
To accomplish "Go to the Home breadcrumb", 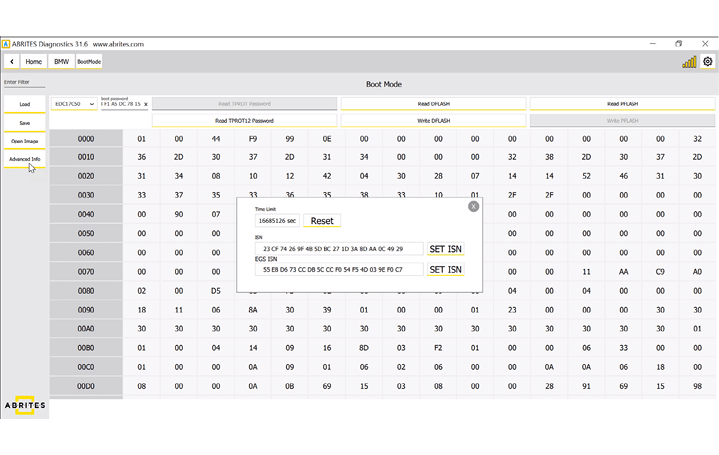I will (x=34, y=61).
